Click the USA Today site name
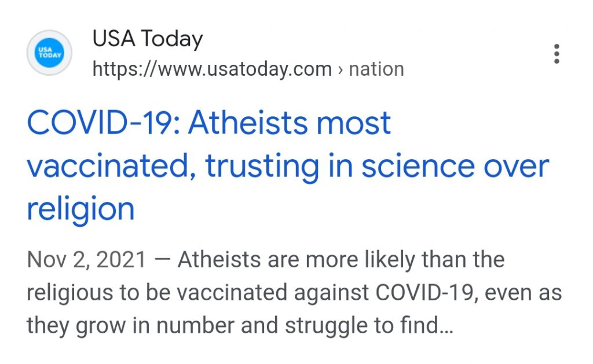The height and width of the screenshot is (364, 593). coord(148,39)
